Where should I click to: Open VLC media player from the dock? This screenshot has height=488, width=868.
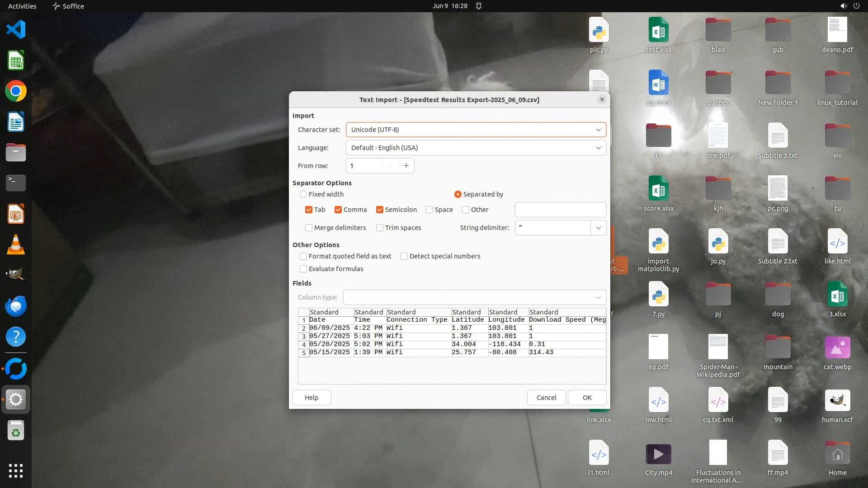pos(16,245)
